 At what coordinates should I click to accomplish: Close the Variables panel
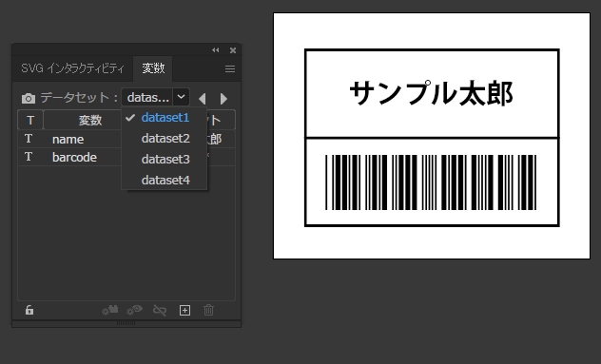[x=233, y=50]
